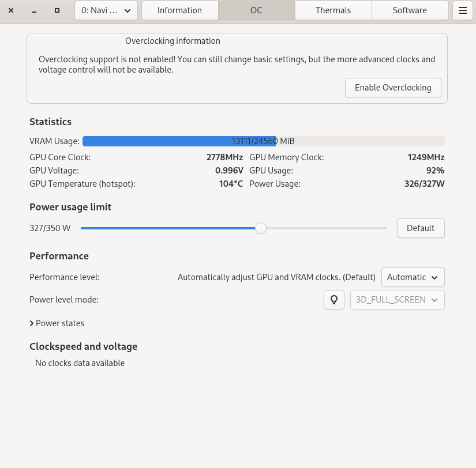The height and width of the screenshot is (468, 476).
Task: Maximize the application window
Action: pyautogui.click(x=57, y=10)
